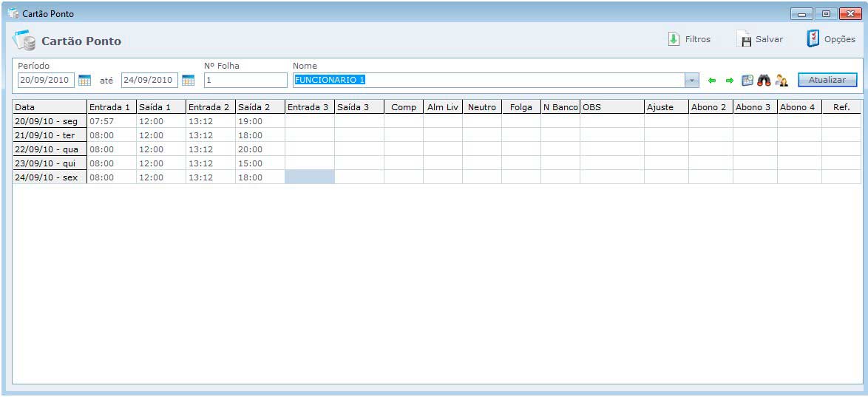Image resolution: width=868 pixels, height=397 pixels.
Task: Open the start date calendar picker
Action: tap(84, 80)
